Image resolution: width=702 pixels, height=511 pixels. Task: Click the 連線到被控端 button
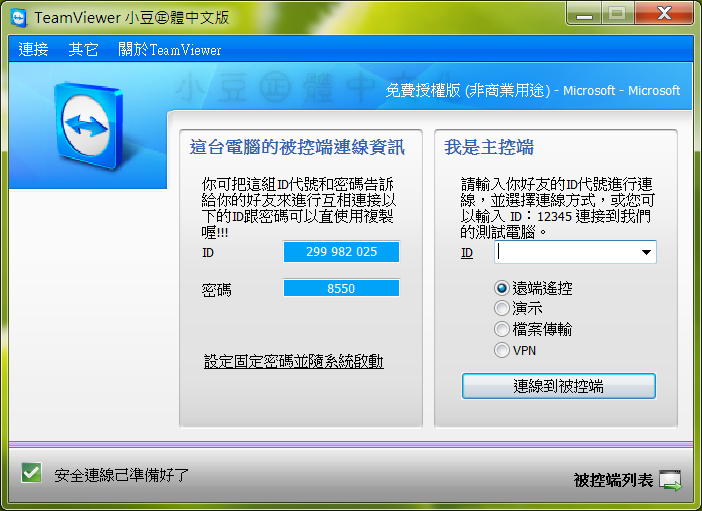558,386
